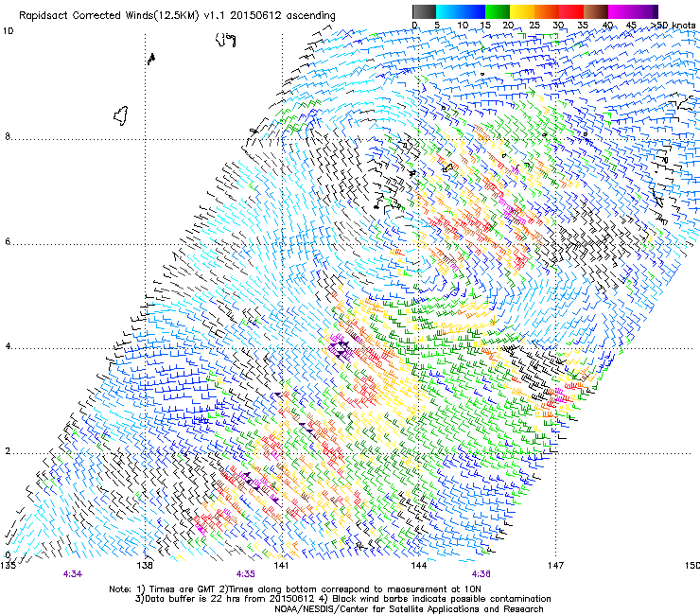This screenshot has height=615, width=700.
Task: Click the legend label 10
Action: point(463,26)
